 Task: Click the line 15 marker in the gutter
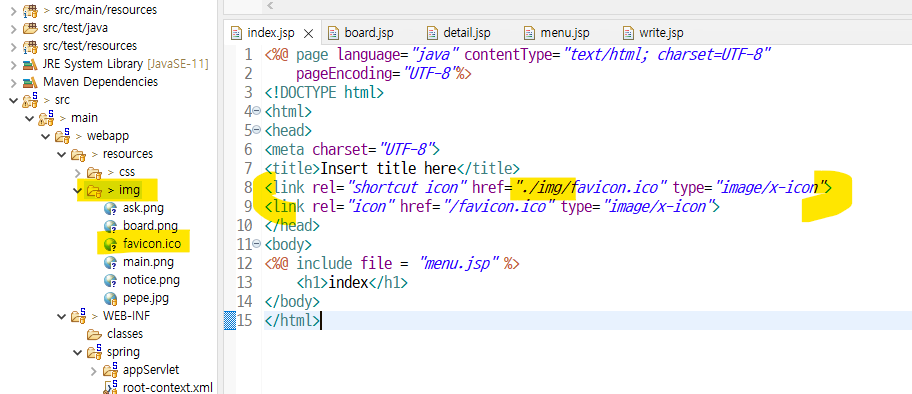pyautogui.click(x=230, y=320)
